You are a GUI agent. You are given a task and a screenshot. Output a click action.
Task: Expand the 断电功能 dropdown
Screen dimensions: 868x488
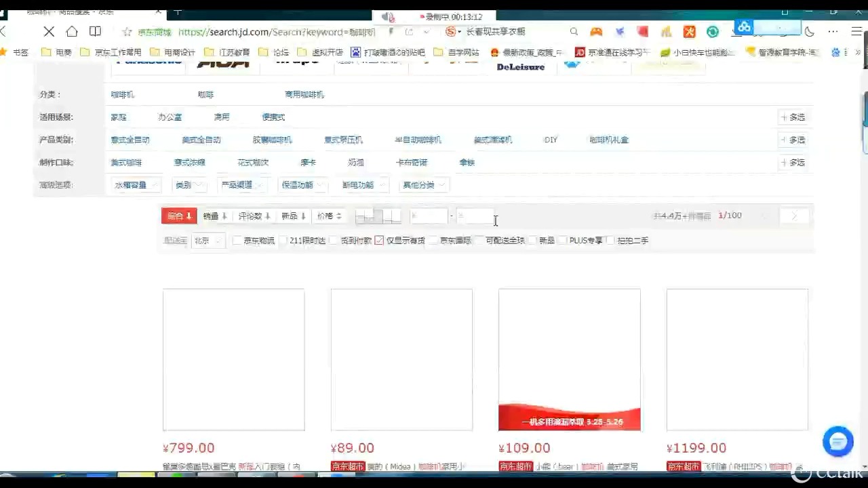[x=363, y=185]
